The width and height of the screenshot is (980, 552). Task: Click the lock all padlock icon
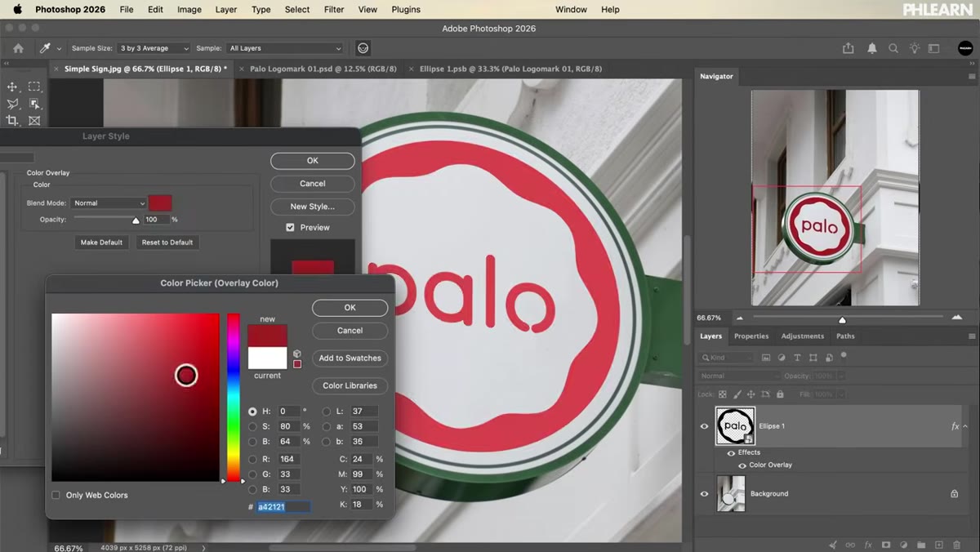pos(780,394)
